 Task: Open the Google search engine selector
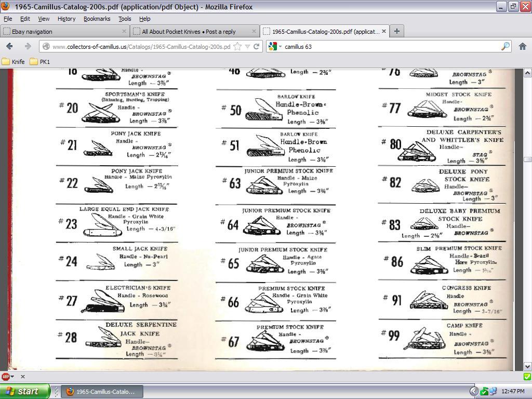274,46
